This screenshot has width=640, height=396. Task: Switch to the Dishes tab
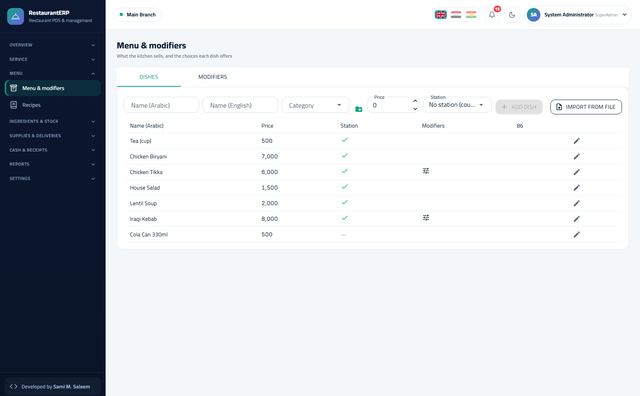coord(149,77)
